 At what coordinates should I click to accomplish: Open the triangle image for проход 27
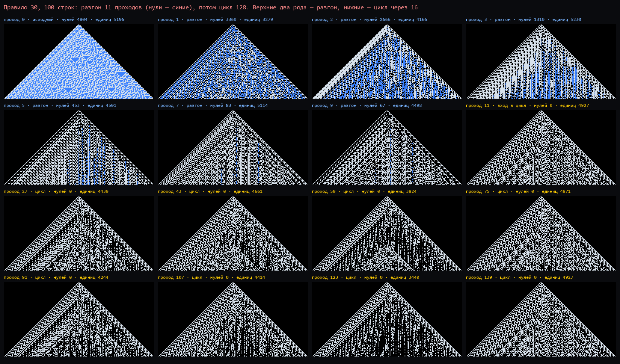tap(79, 233)
